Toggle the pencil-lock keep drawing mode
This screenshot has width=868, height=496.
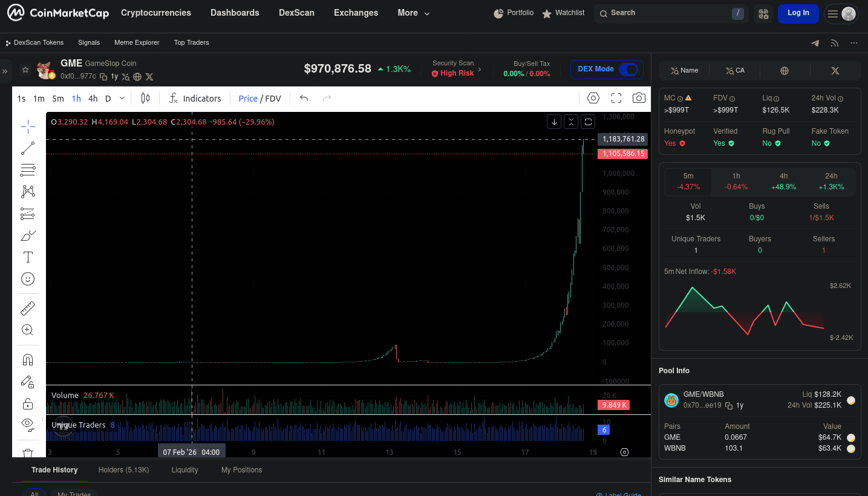pyautogui.click(x=28, y=382)
